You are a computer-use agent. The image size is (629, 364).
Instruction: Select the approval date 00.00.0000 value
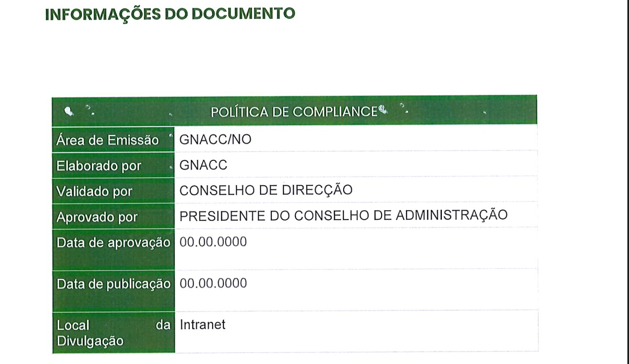pyautogui.click(x=213, y=242)
